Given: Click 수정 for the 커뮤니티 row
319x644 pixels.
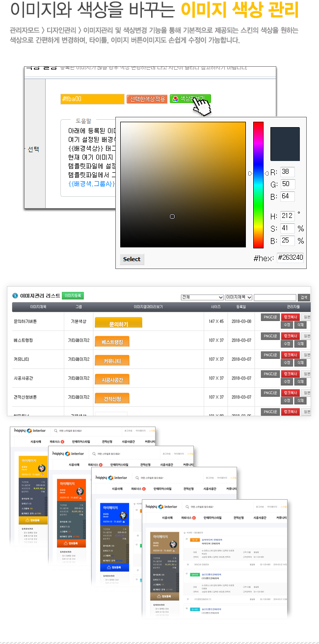Looking at the screenshot, I should coord(287,363).
